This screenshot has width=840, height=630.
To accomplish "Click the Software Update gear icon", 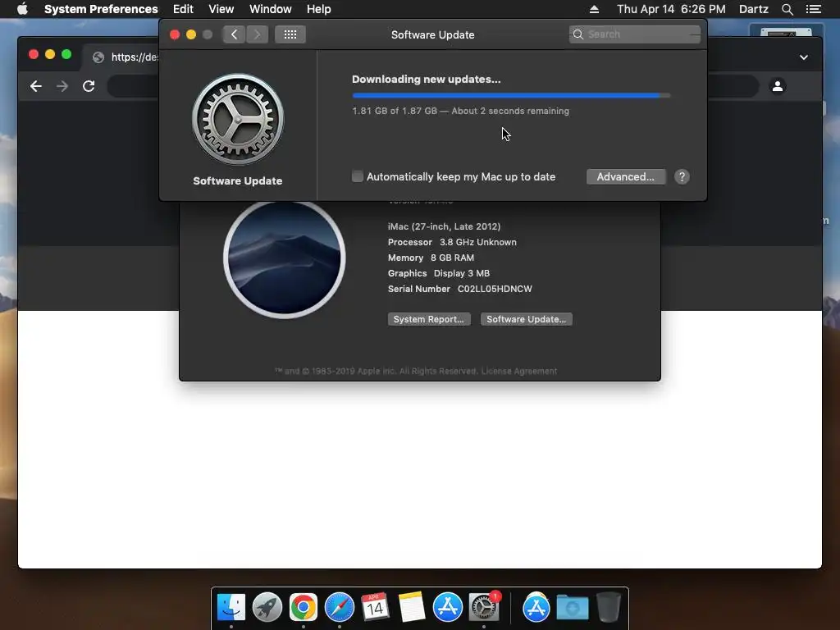I will pos(238,119).
